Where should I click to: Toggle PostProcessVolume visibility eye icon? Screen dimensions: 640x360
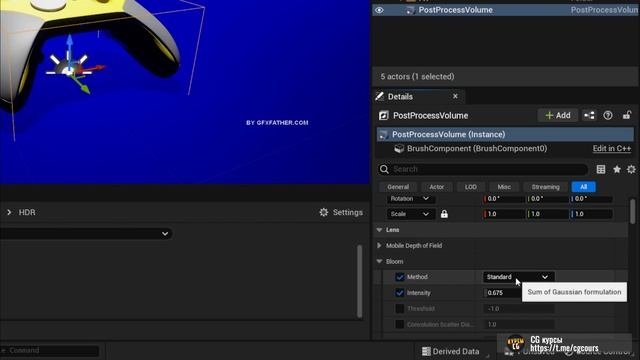click(379, 10)
